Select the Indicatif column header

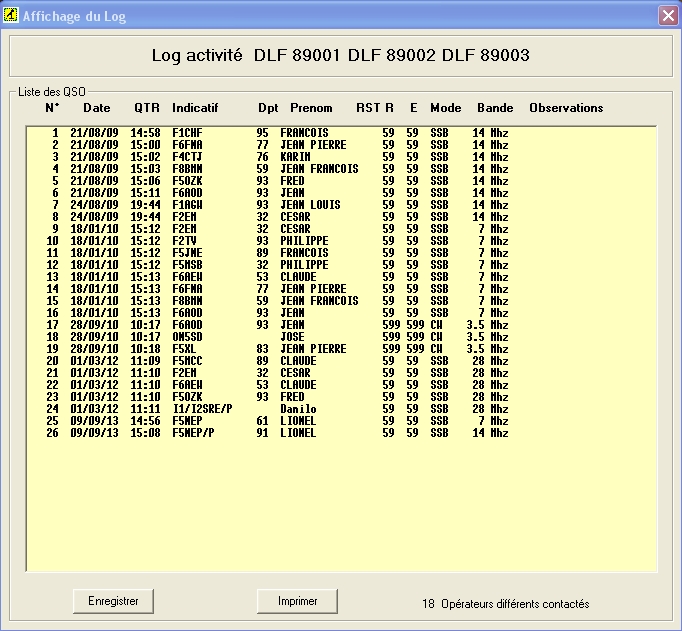[x=195, y=107]
